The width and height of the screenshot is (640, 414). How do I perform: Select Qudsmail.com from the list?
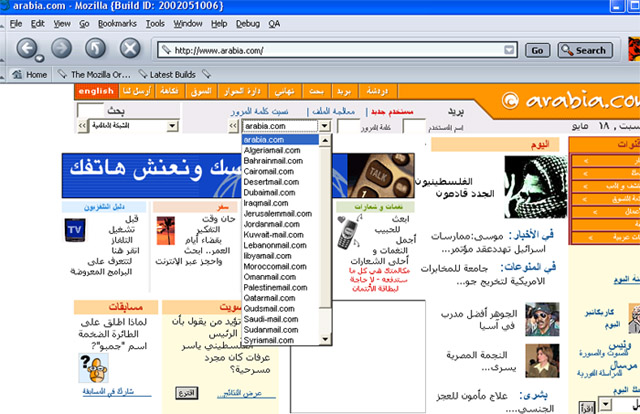[280, 309]
